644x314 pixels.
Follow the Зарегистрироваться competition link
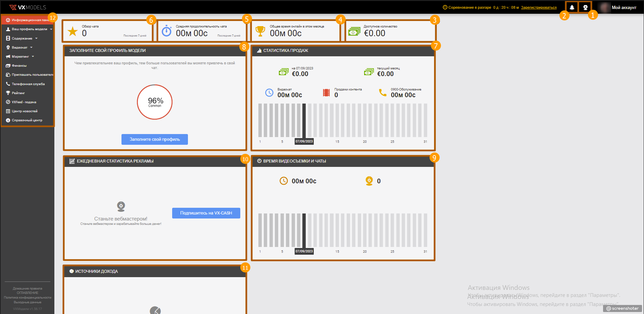539,7
